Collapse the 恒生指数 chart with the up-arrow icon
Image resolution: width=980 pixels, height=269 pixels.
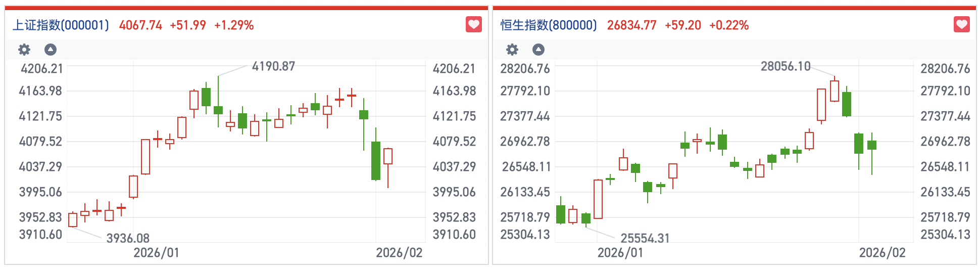tap(538, 50)
